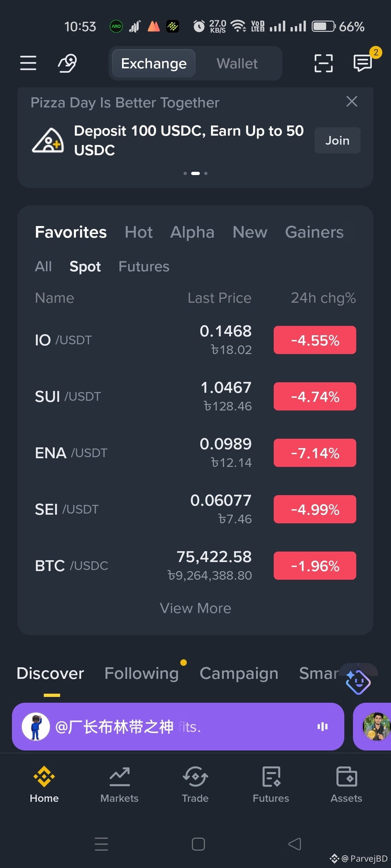Image resolution: width=391 pixels, height=868 pixels.
Task: Tap Join on USDC deposit promo
Action: point(337,140)
